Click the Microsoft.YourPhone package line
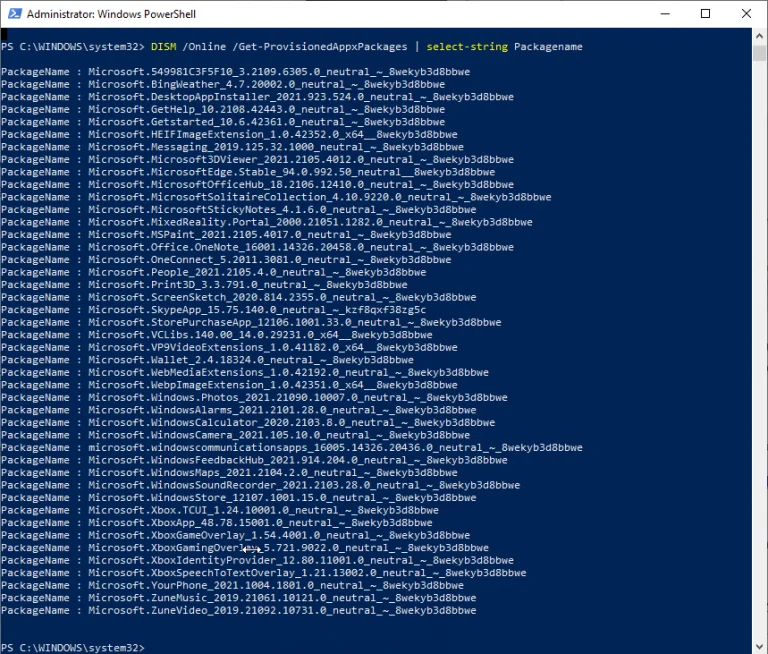 232,585
